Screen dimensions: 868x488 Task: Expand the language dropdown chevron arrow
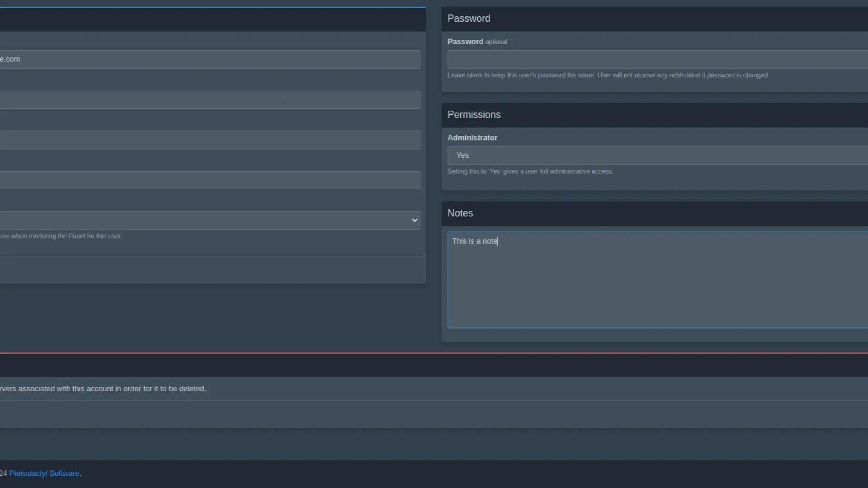tap(414, 221)
